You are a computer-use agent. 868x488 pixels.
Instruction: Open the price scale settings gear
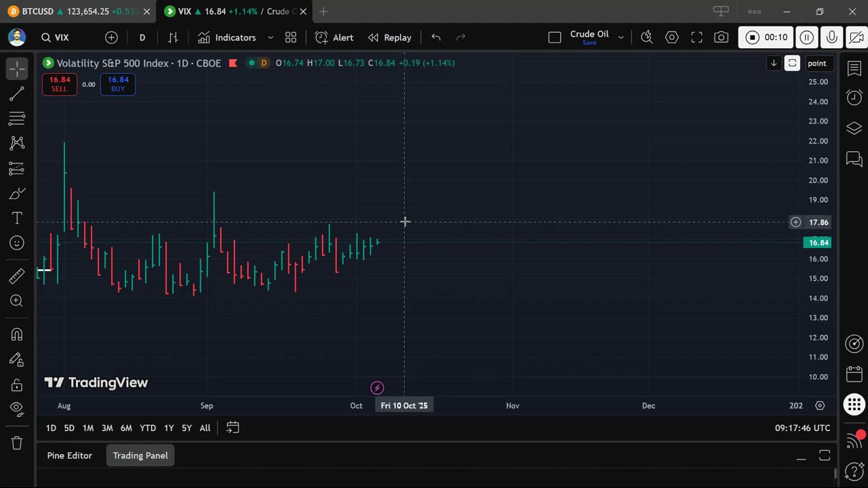(x=820, y=405)
